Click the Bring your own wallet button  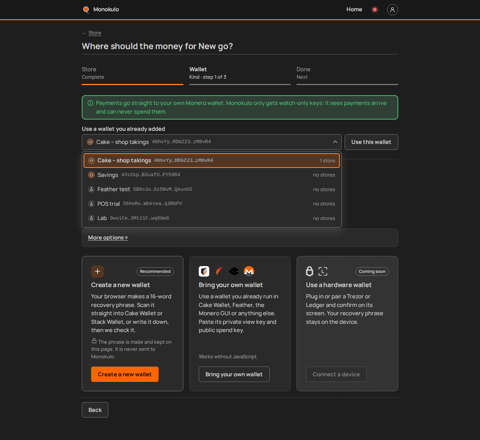pos(234,374)
